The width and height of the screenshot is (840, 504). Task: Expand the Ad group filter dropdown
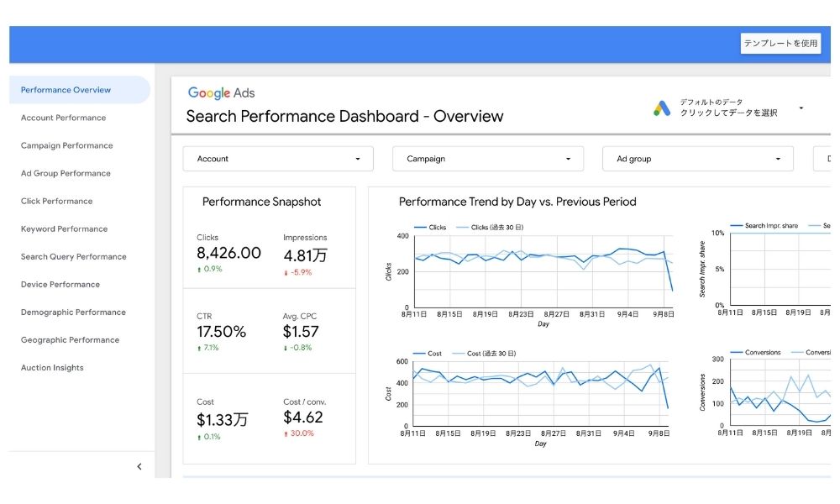(x=698, y=159)
